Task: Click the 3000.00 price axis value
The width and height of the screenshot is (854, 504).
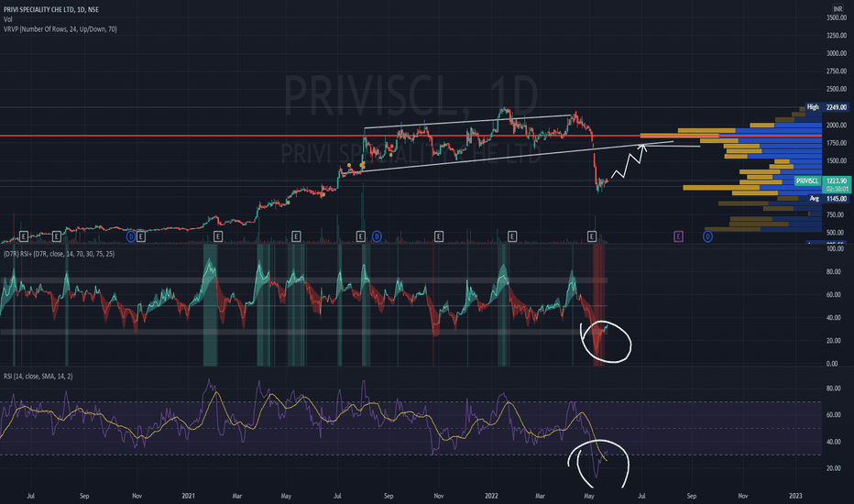Action: [836, 53]
